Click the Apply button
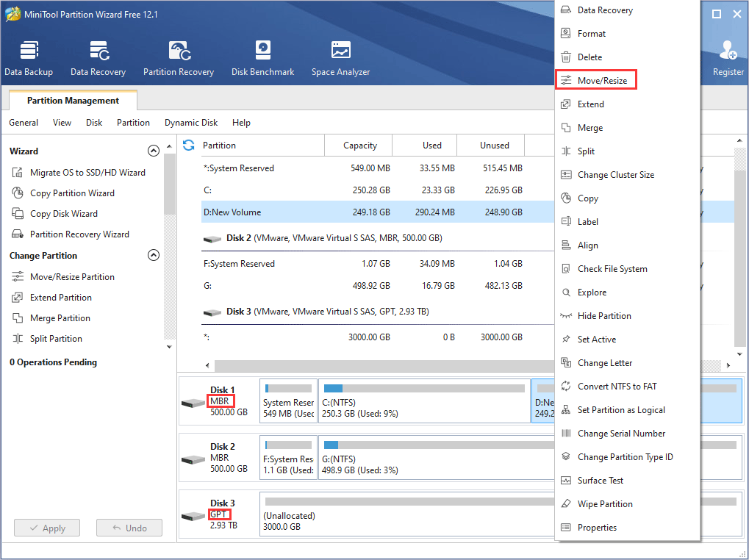 (x=46, y=527)
